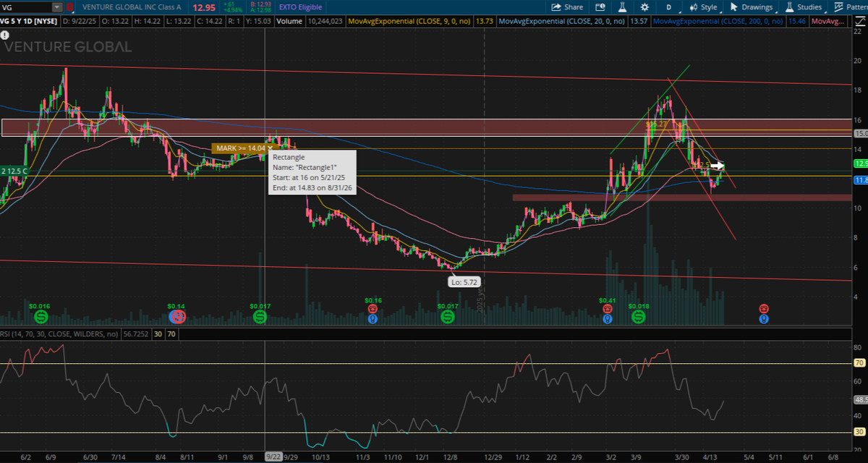Open the flask icon beside the gear

(x=621, y=7)
